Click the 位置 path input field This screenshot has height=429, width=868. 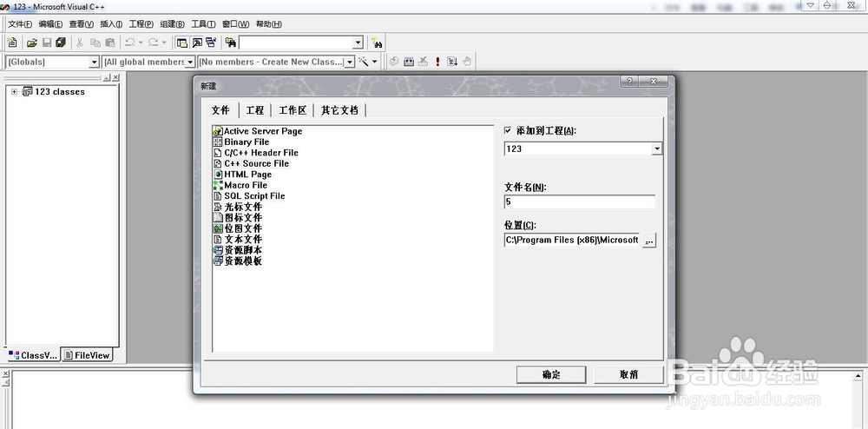[572, 241]
